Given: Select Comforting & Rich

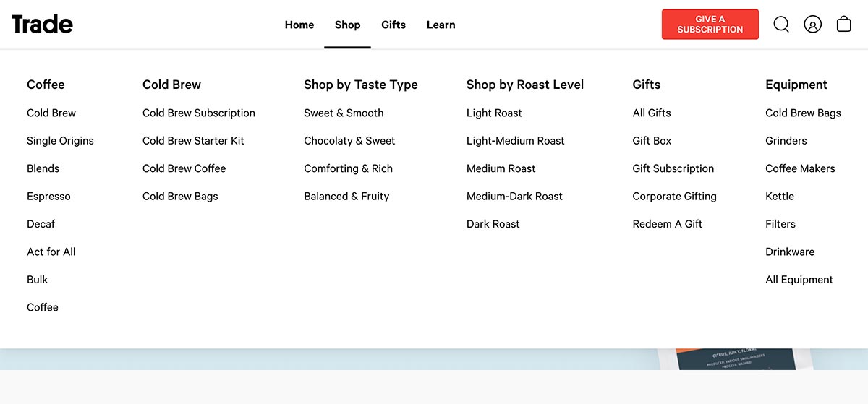Looking at the screenshot, I should (x=348, y=168).
